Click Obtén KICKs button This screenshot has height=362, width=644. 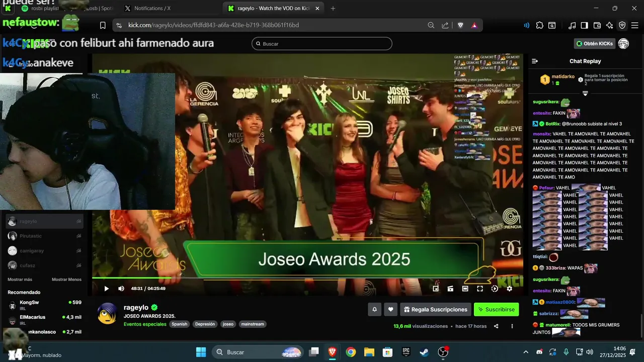[x=595, y=44]
